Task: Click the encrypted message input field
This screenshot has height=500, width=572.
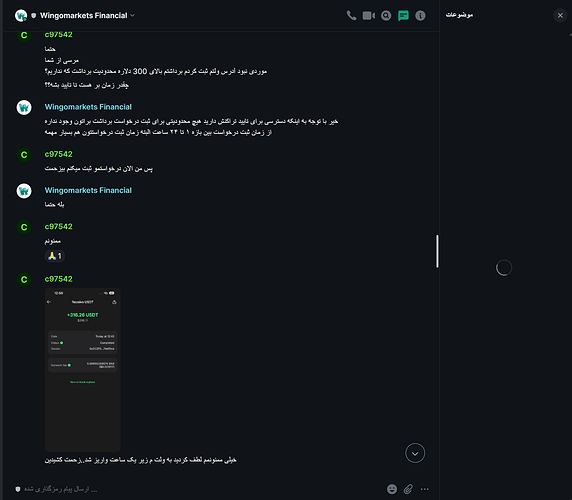Action: 201,489
